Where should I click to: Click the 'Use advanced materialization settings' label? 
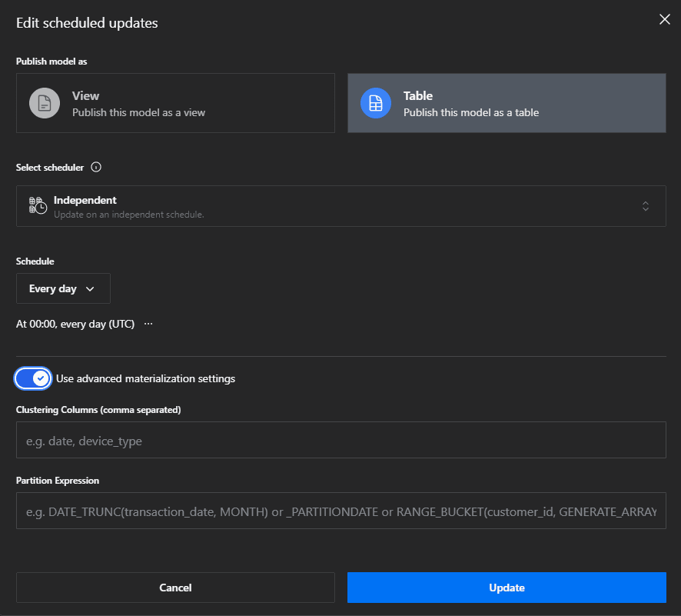click(145, 378)
